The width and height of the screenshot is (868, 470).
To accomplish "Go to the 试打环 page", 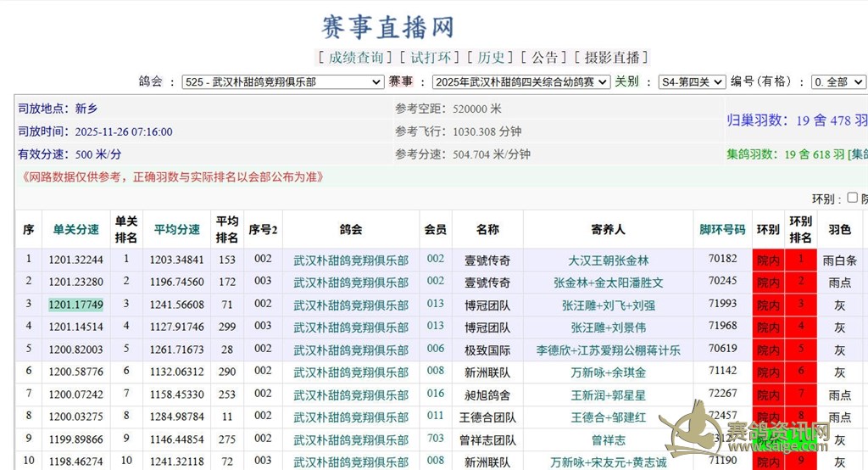I will click(x=430, y=57).
